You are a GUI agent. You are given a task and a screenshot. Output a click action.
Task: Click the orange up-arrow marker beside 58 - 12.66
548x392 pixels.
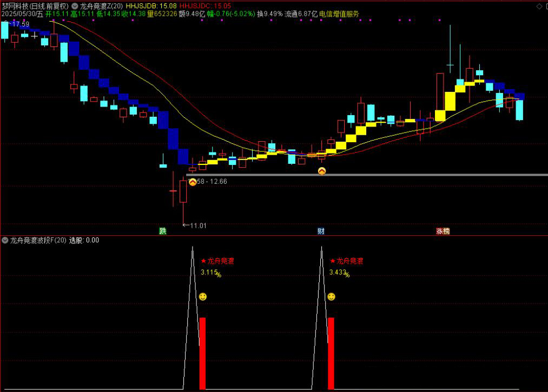coord(192,182)
